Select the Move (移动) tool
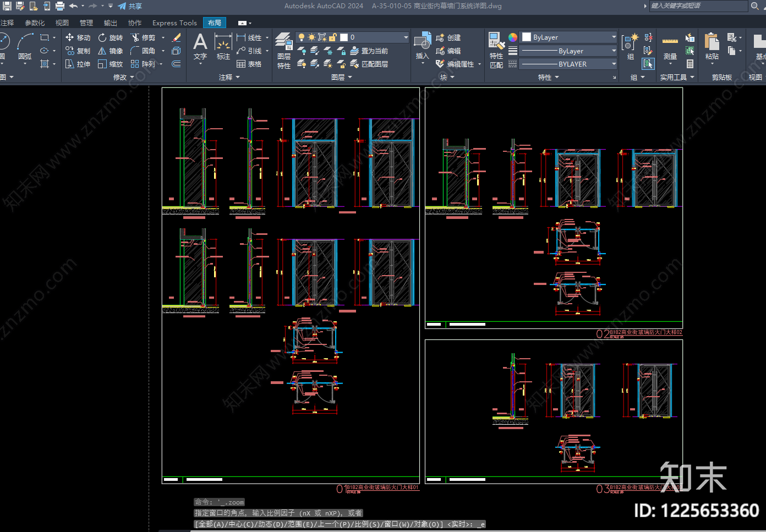 coord(78,37)
